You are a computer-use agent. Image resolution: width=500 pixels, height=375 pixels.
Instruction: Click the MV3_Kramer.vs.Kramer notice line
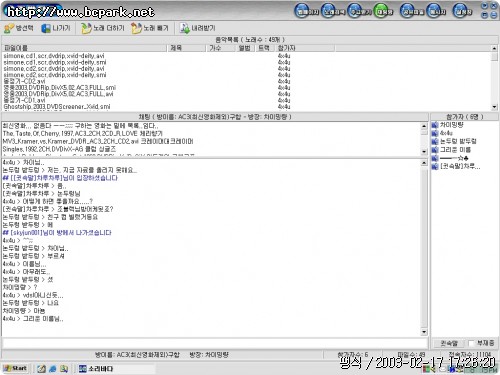pos(98,141)
